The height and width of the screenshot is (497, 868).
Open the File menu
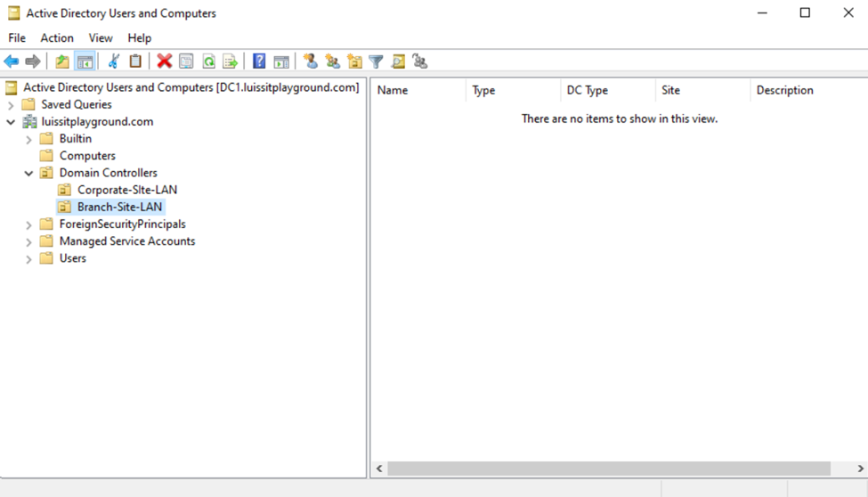point(17,37)
